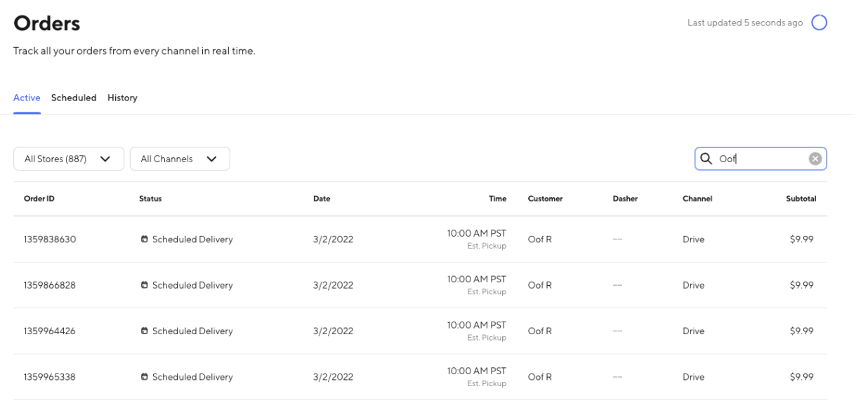Open order ID 1359838630
Viewport: 868px width, 410px height.
(x=50, y=239)
